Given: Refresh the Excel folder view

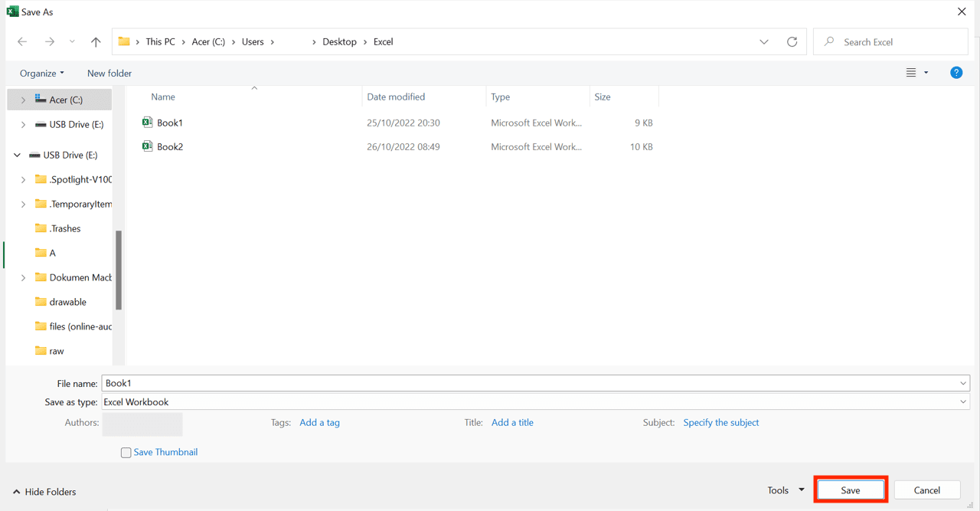Looking at the screenshot, I should click(792, 42).
